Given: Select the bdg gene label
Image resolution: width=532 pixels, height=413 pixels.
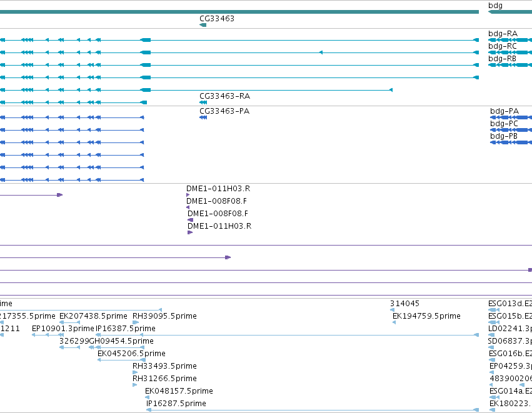Looking at the screenshot, I should pos(495,6).
